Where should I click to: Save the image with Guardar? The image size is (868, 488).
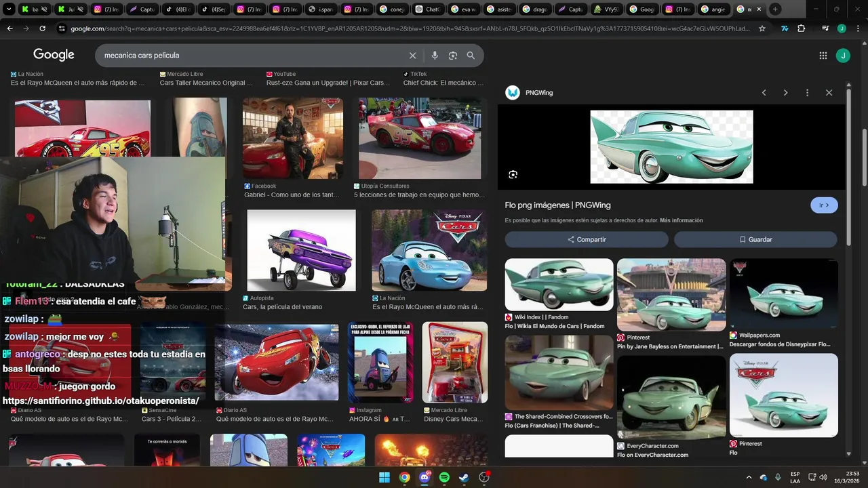pyautogui.click(x=755, y=239)
